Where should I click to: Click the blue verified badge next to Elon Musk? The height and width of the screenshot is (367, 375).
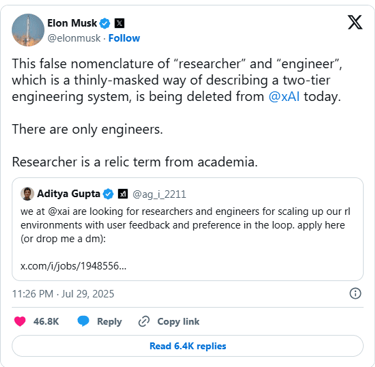click(105, 23)
